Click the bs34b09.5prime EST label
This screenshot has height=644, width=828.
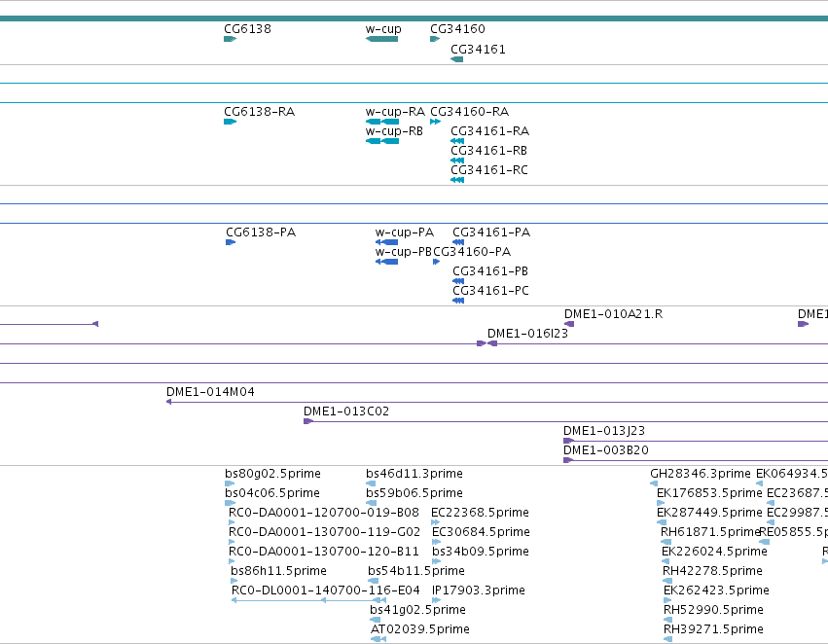tap(481, 553)
